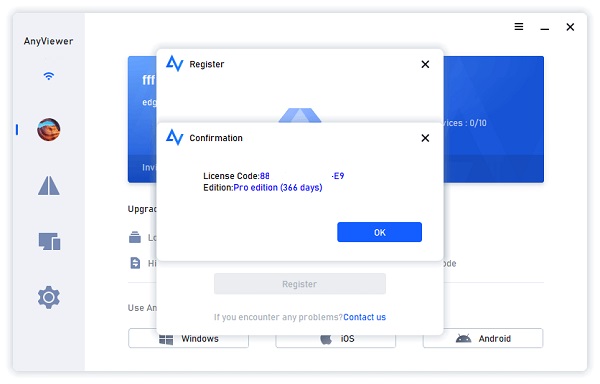Open the Wi-Fi connection icon in sidebar
600x384 pixels.
click(49, 76)
